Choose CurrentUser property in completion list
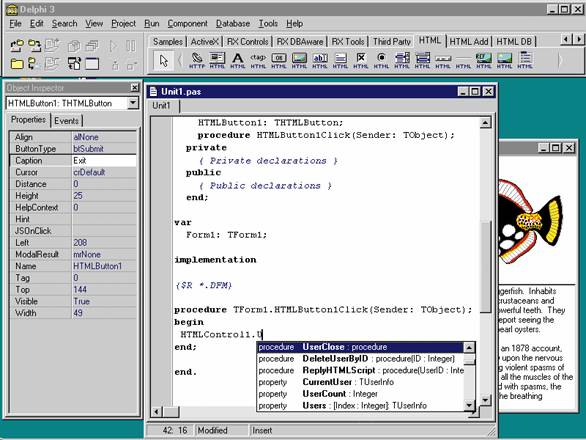This screenshot has width=586, height=440. pyautogui.click(x=360, y=382)
